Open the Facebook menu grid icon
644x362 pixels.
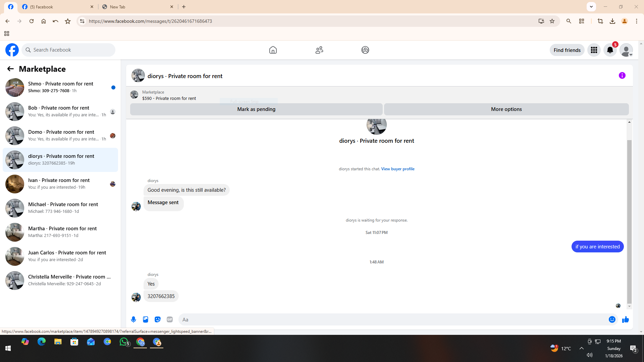594,50
